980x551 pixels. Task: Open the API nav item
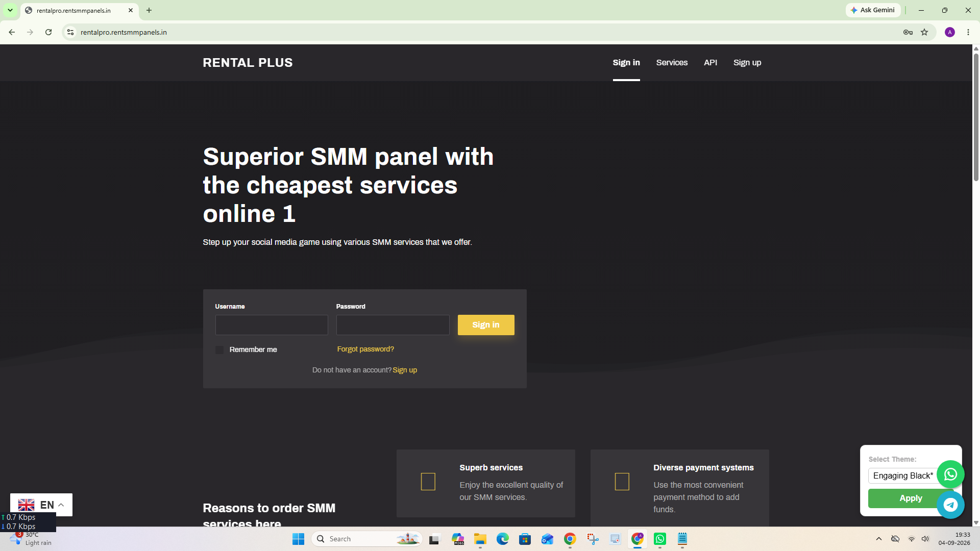pyautogui.click(x=710, y=63)
